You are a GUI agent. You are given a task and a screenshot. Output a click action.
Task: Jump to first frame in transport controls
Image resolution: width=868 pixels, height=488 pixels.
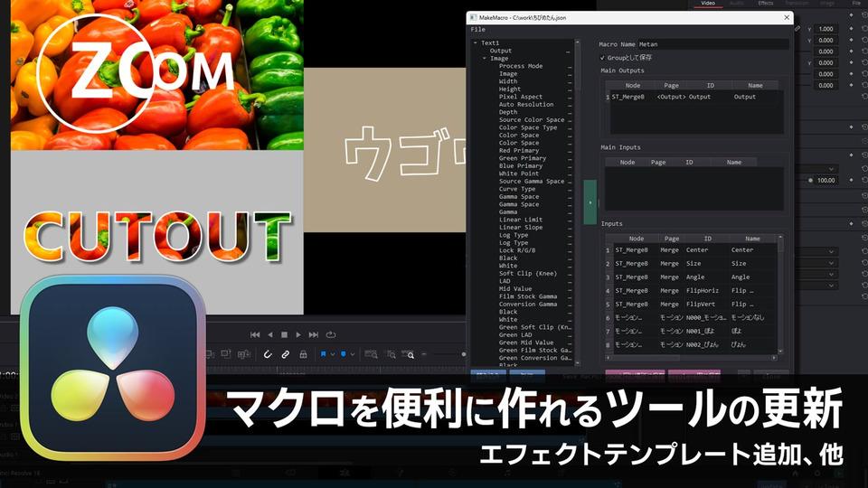click(255, 334)
